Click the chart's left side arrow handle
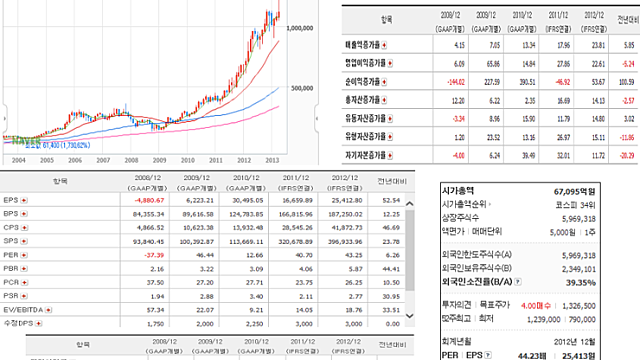Viewport: 640px width, 360px height. (4, 118)
